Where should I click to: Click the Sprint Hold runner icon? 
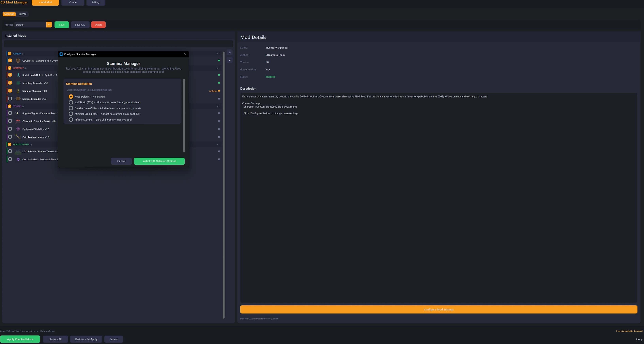tap(18, 75)
